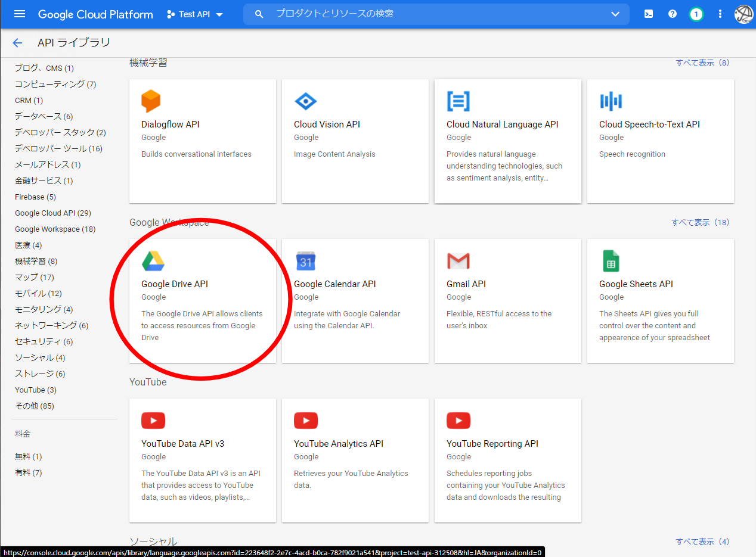The height and width of the screenshot is (557, 756).
Task: Open the user account avatar
Action: pos(743,14)
